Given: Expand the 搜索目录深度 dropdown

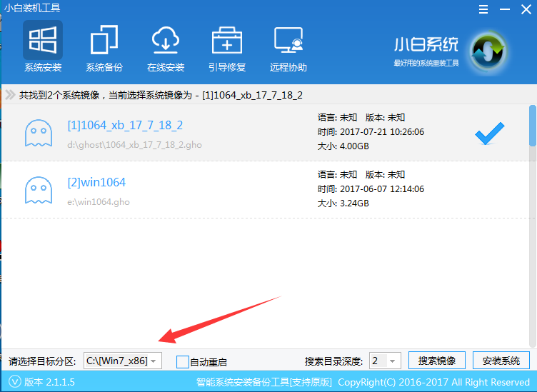Looking at the screenshot, I should pos(385,361).
